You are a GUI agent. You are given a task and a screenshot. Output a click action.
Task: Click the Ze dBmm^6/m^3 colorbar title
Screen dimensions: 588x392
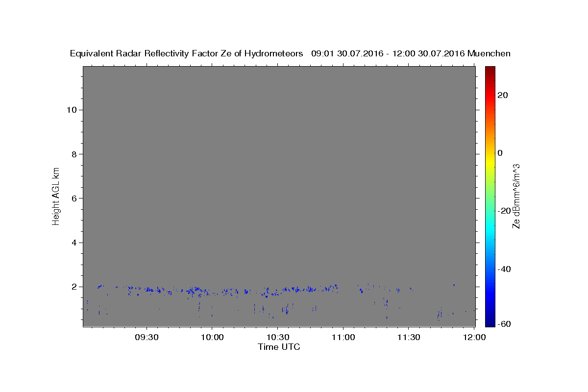(x=516, y=196)
